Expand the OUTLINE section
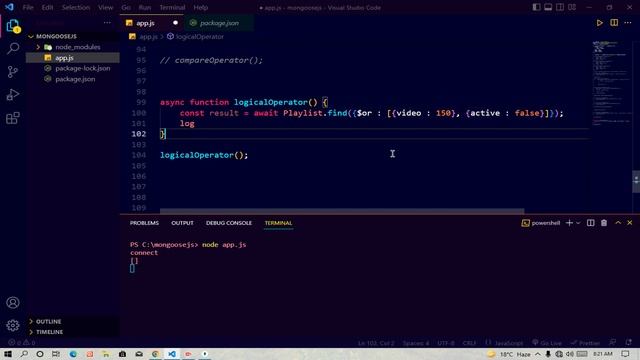The width and height of the screenshot is (640, 360). [73, 321]
